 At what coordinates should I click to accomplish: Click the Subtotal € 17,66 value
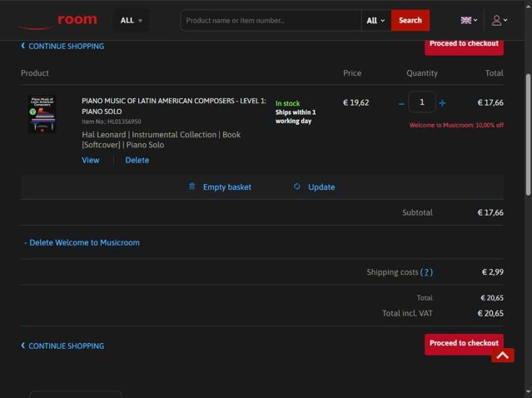[x=490, y=213]
